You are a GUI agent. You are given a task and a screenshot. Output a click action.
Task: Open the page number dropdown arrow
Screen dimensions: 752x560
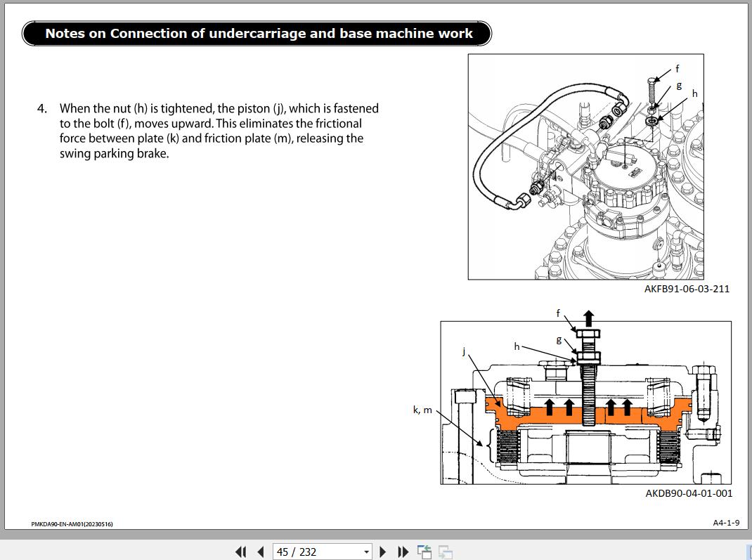coord(366,552)
